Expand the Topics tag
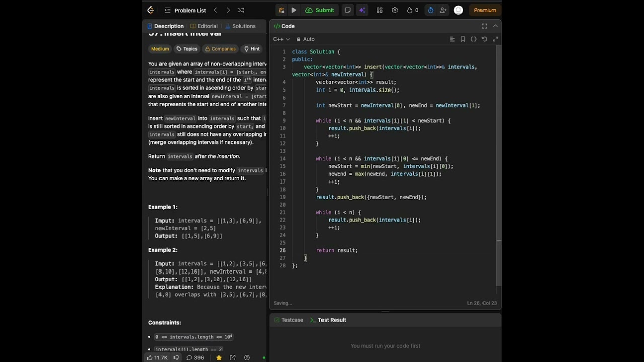644x362 pixels. coord(187,49)
